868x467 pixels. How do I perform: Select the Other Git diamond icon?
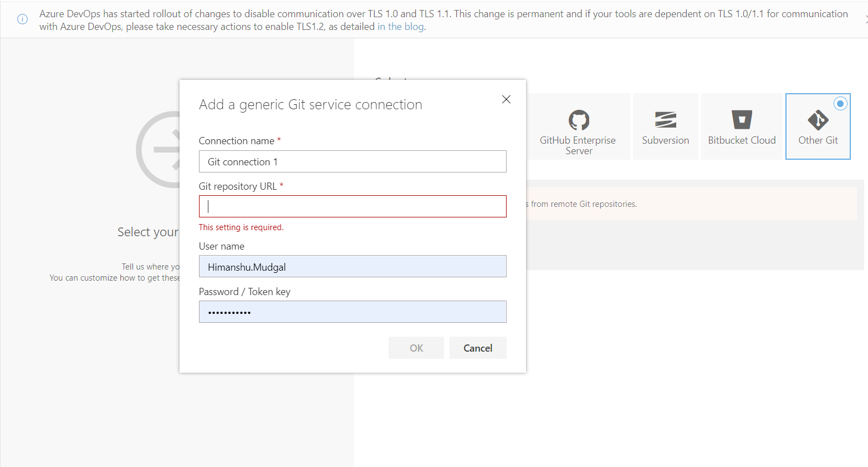[818, 120]
